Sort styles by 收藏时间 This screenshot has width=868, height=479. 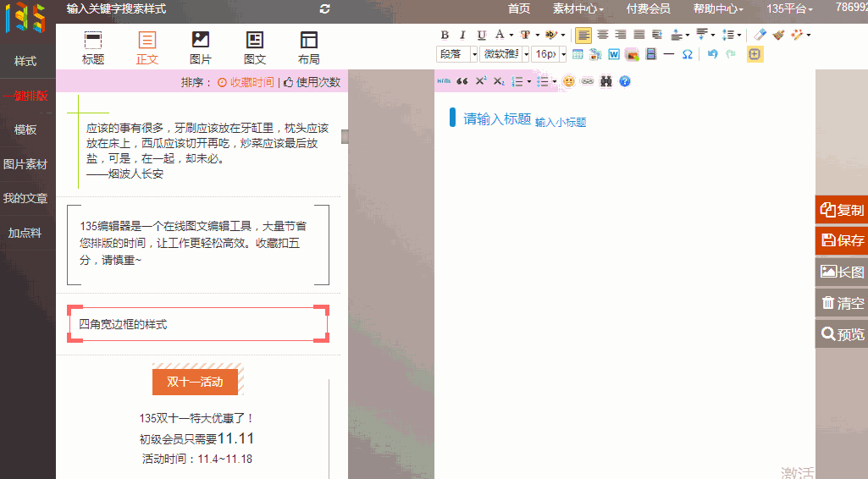coord(246,82)
